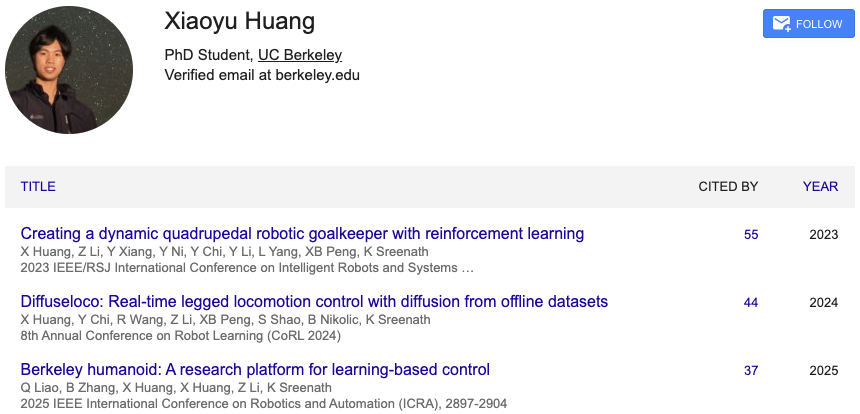Open the quadrupedal robotic goalkeeper paper
The image size is (860, 414).
pos(302,234)
